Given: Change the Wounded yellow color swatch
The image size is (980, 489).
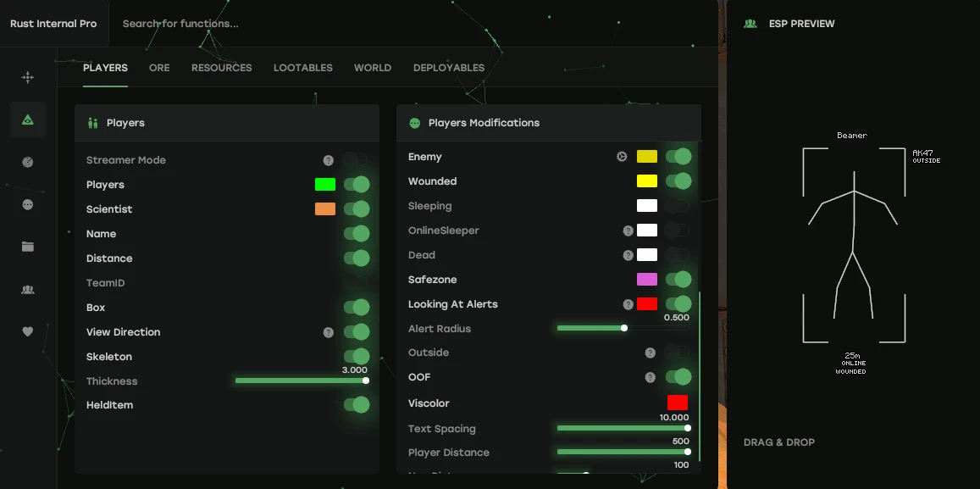Looking at the screenshot, I should (647, 181).
